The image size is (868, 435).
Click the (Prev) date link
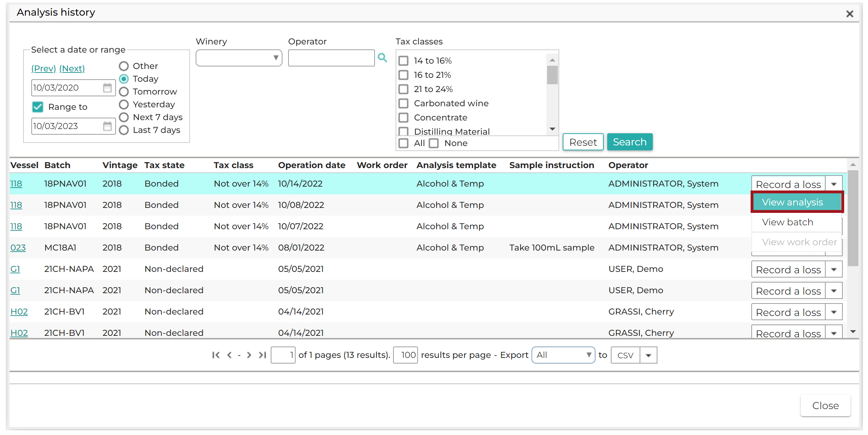coord(43,68)
